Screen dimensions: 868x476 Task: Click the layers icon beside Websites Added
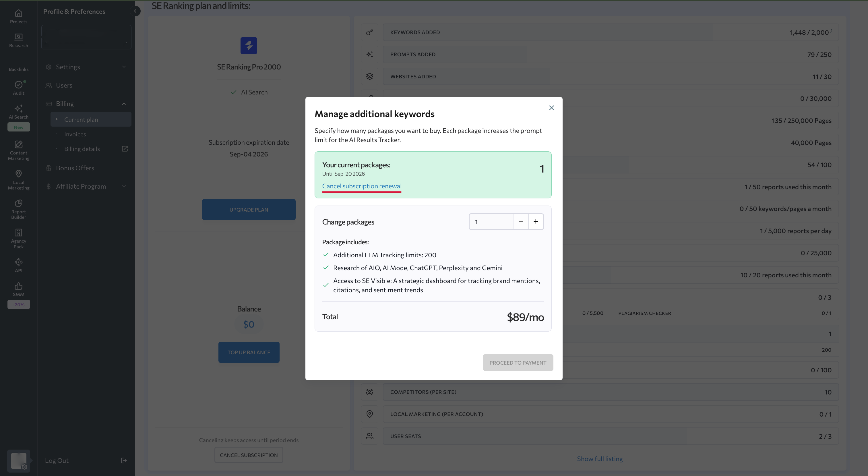tap(369, 77)
